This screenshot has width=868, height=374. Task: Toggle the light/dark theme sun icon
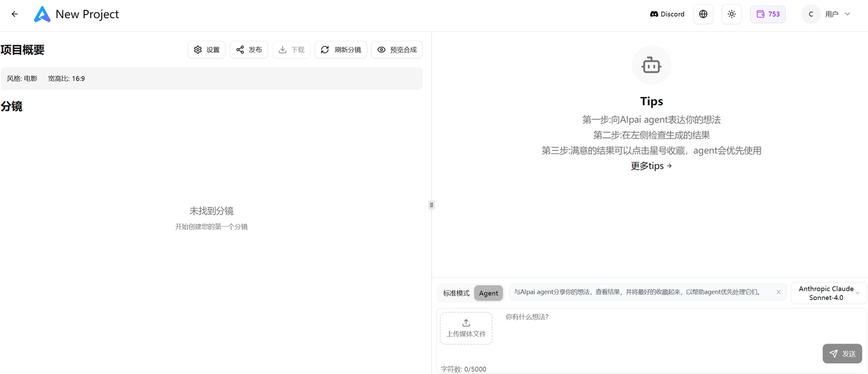(732, 14)
